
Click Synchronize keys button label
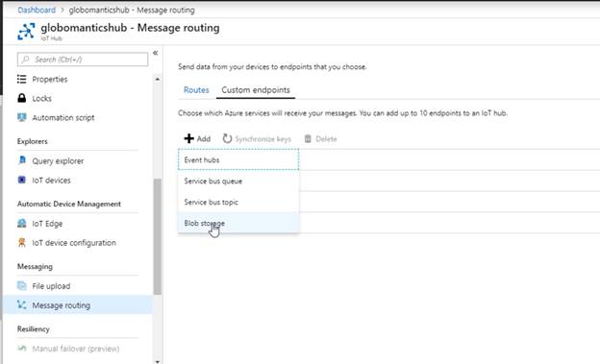(262, 139)
